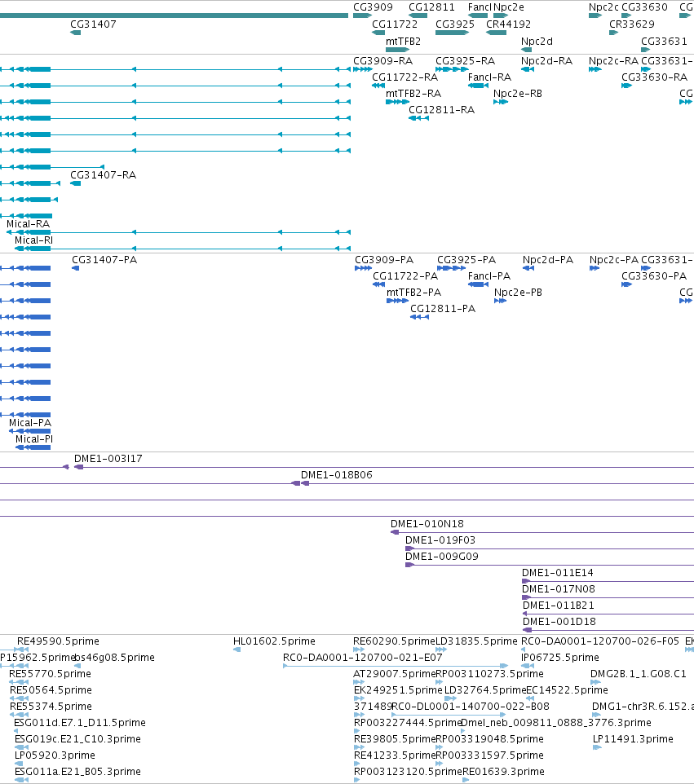Select the CG11722-RA transcript label
This screenshot has width=694, height=784.
404,77
